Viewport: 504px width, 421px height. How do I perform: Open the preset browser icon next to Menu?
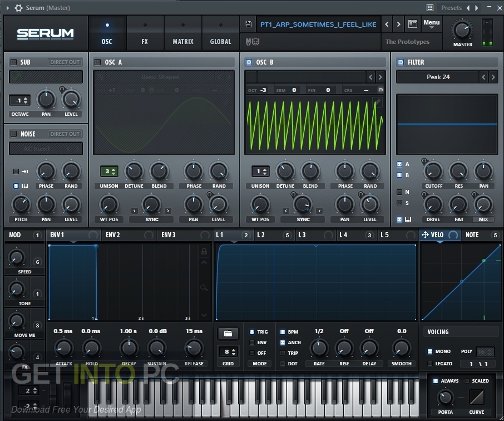click(x=412, y=24)
